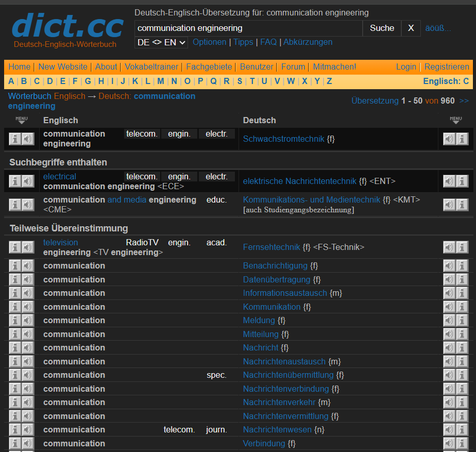This screenshot has height=452, width=476.
Task: Open the 'Englisch: C' index link
Action: (x=446, y=81)
